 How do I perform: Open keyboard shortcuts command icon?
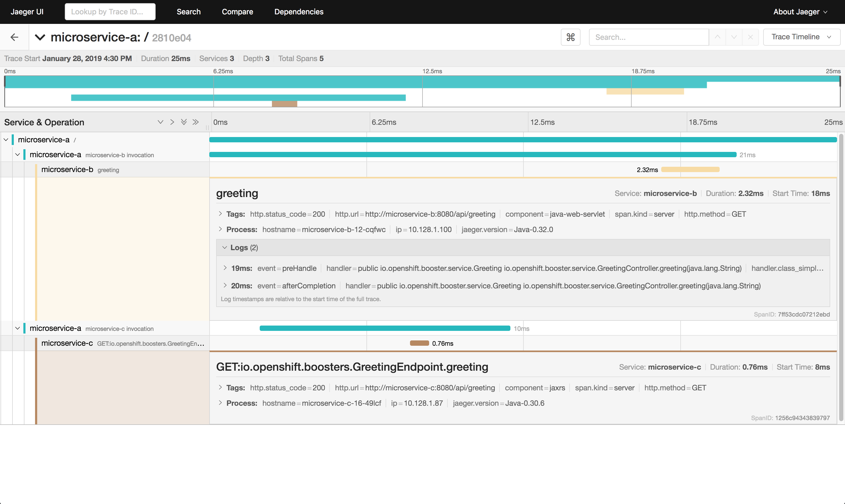(x=571, y=37)
